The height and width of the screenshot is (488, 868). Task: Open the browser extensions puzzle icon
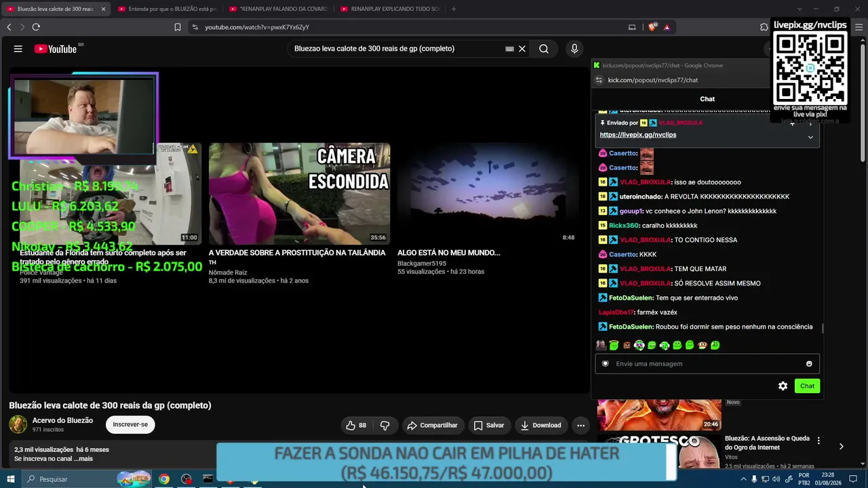pyautogui.click(x=764, y=27)
